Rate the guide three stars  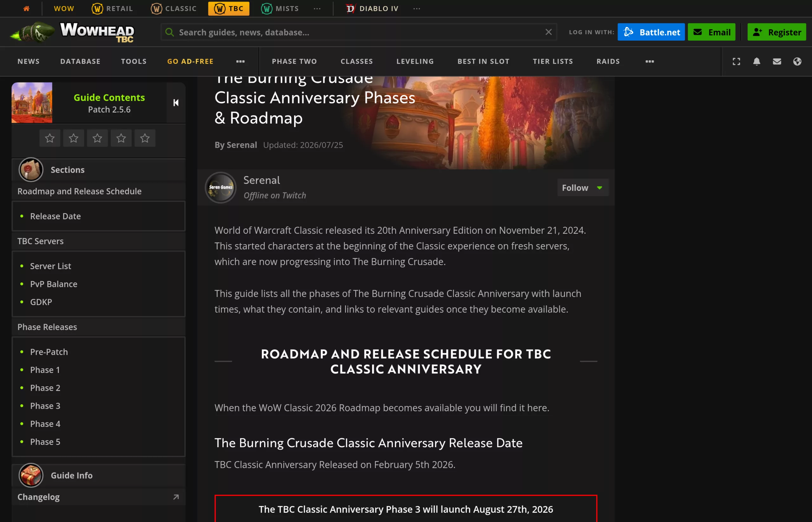(x=97, y=138)
